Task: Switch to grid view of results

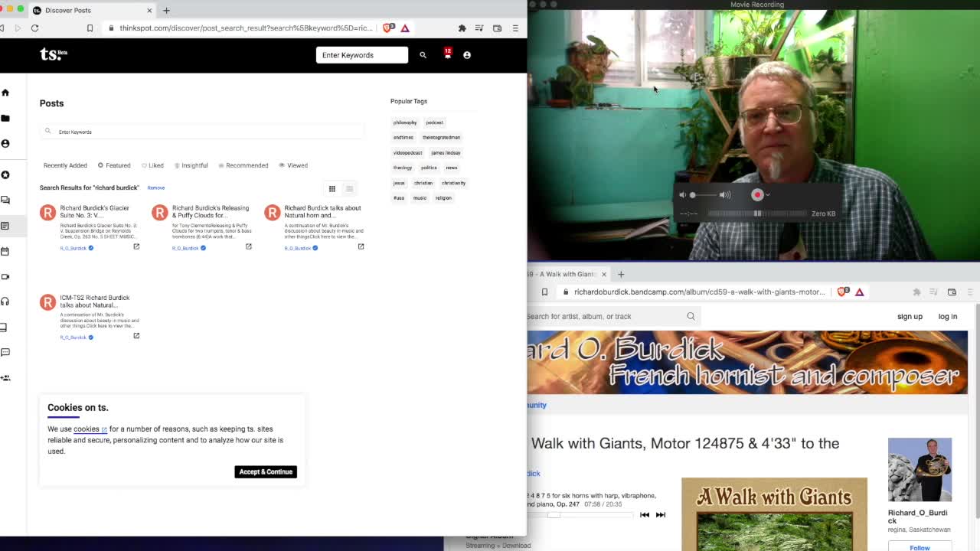Action: (x=332, y=188)
